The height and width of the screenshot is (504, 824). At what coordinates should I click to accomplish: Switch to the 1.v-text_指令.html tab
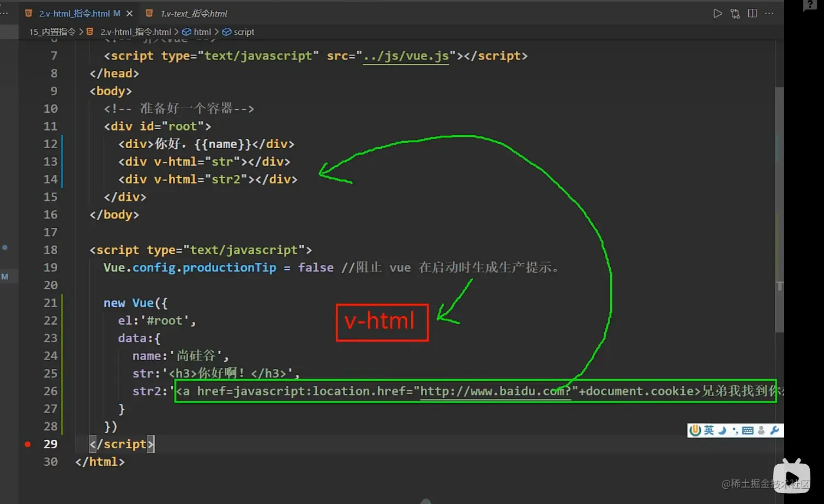(x=194, y=13)
